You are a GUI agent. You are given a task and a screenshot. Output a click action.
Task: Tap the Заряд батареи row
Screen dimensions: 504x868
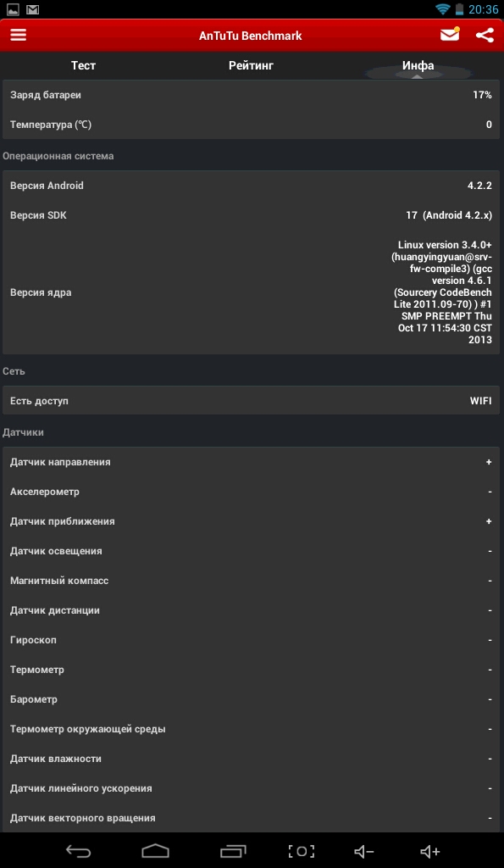252,95
